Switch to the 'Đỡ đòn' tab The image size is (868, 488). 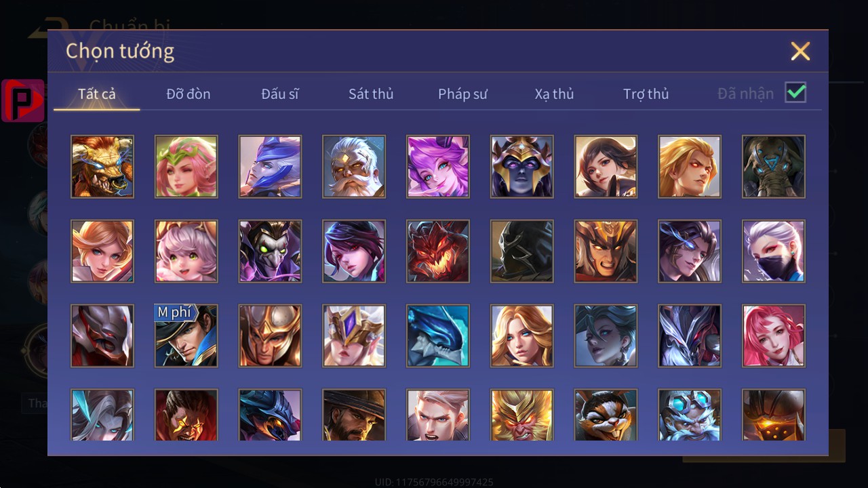[189, 94]
